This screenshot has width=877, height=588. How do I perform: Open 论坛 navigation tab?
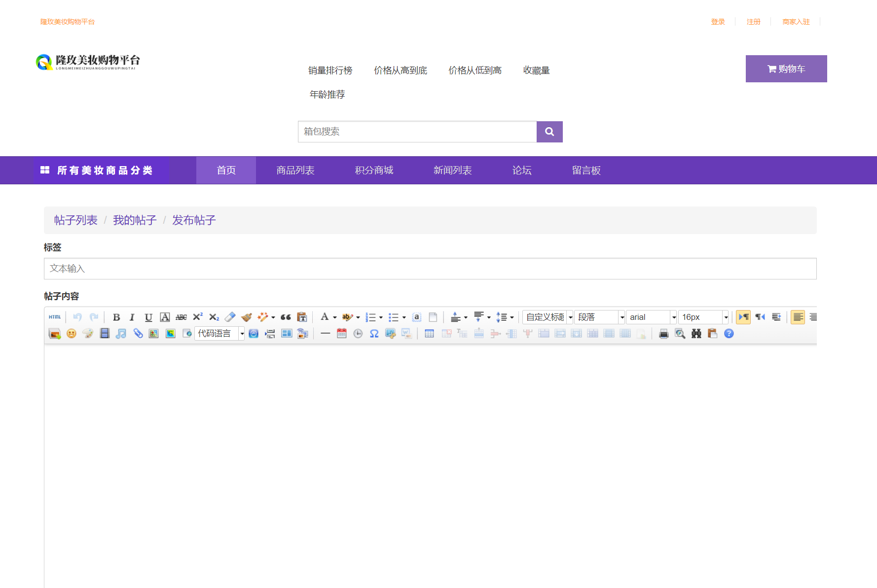(522, 171)
